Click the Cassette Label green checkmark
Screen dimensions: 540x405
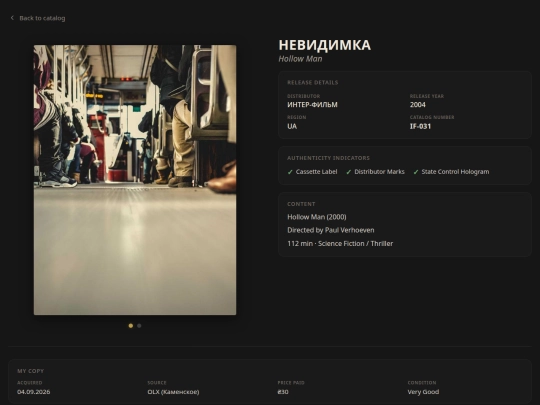(x=290, y=172)
